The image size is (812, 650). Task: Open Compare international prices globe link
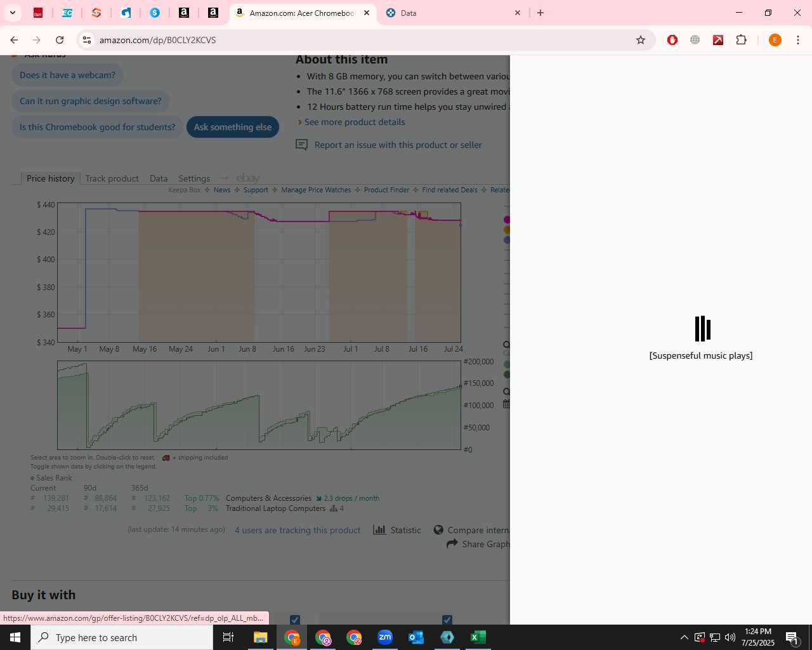point(471,530)
